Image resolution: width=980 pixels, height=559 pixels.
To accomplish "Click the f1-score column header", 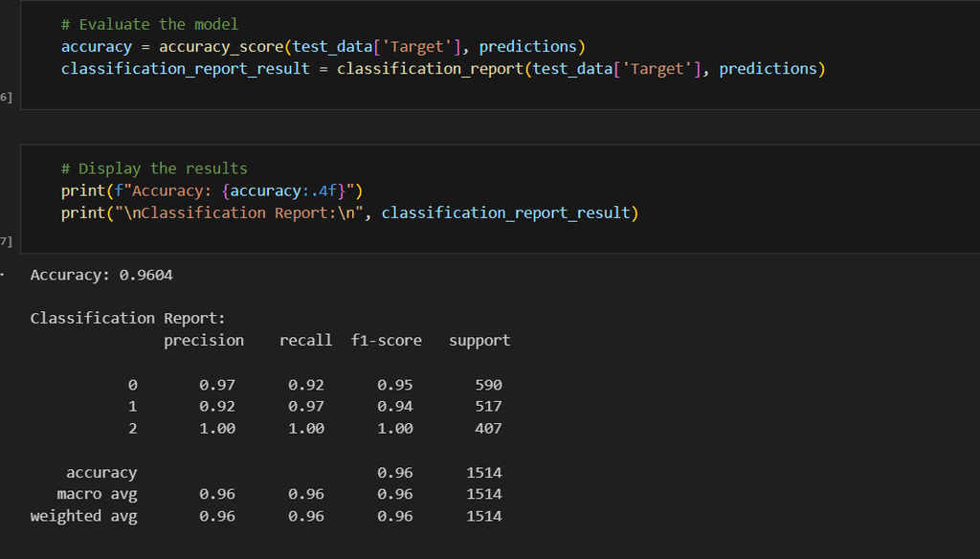I will click(386, 341).
